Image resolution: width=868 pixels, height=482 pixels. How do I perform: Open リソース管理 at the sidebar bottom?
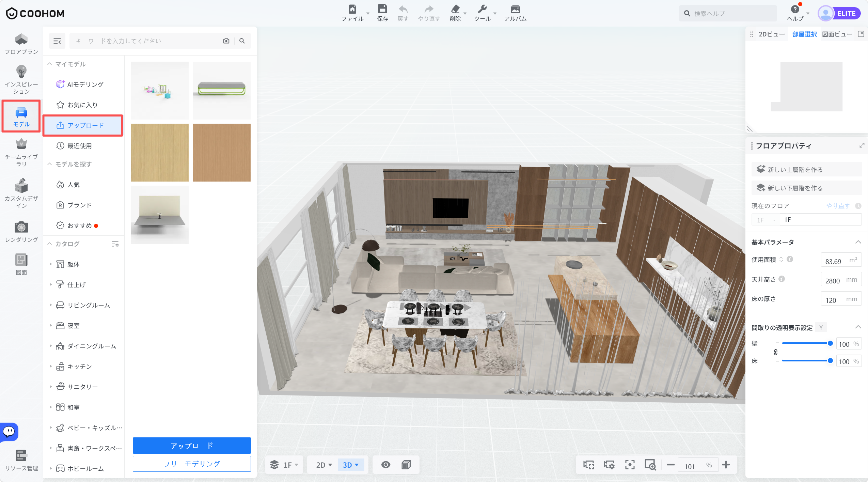click(21, 461)
